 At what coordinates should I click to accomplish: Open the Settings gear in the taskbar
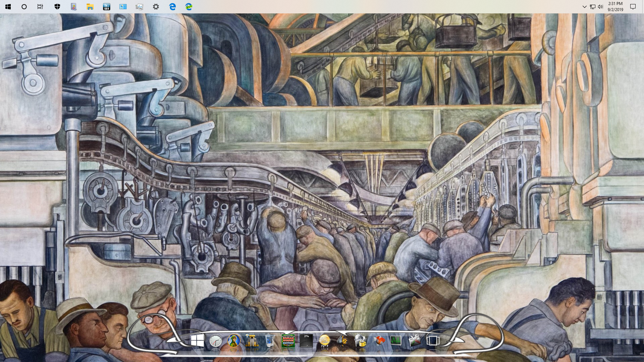tap(156, 7)
